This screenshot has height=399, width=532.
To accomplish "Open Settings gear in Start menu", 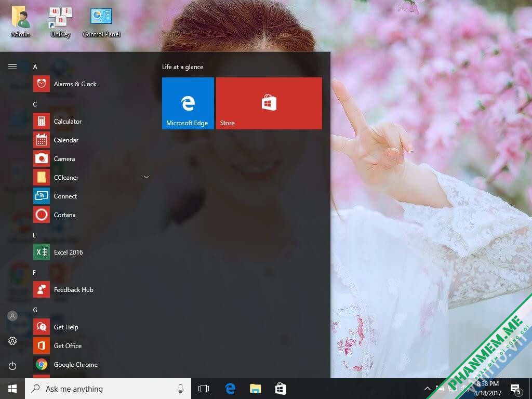I will tap(12, 341).
